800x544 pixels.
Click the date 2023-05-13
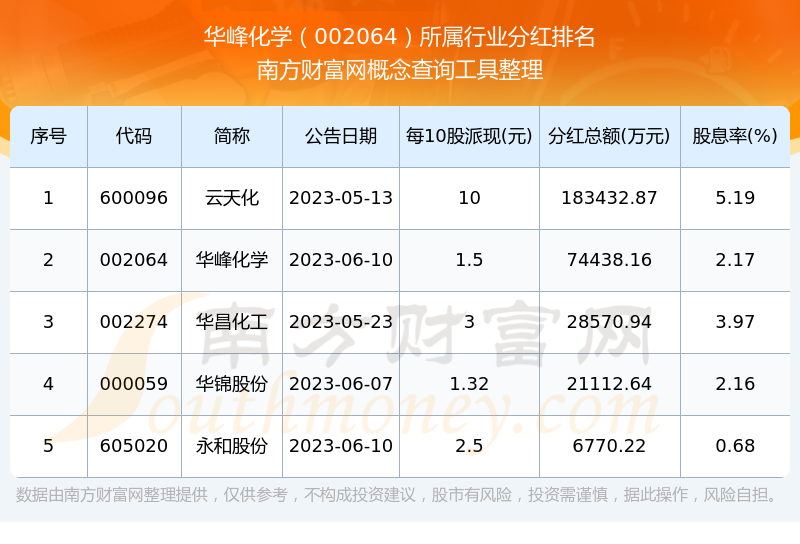pyautogui.click(x=341, y=198)
